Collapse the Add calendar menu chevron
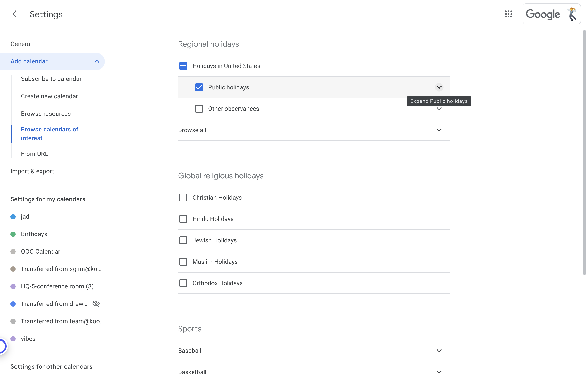Viewport: 588px width, 375px height. tap(97, 61)
